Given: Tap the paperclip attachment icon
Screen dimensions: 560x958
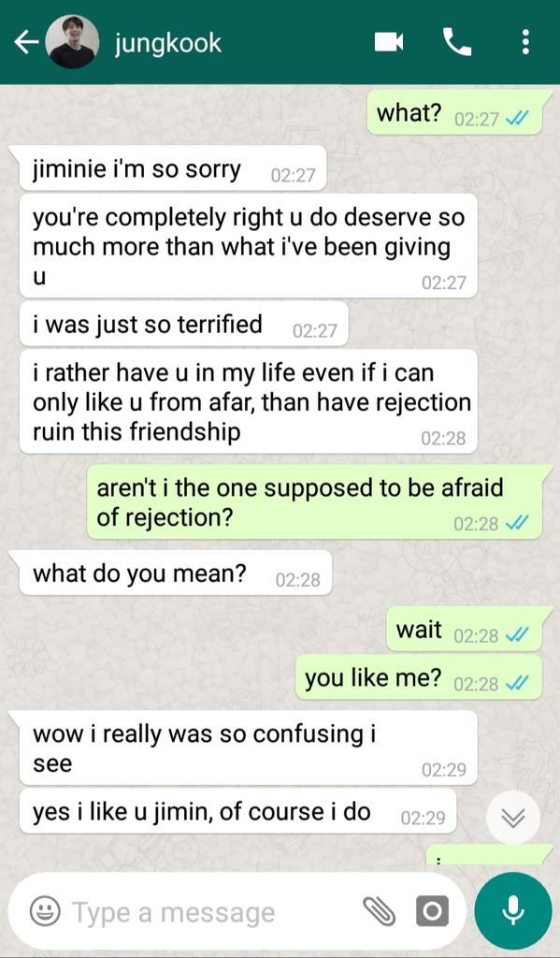Looking at the screenshot, I should click(380, 912).
